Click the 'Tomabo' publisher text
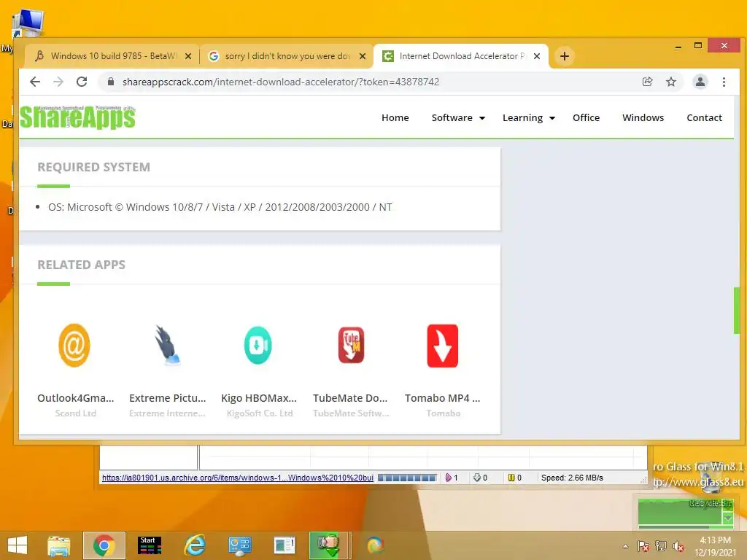Viewport: 747px width, 560px height. tap(443, 413)
